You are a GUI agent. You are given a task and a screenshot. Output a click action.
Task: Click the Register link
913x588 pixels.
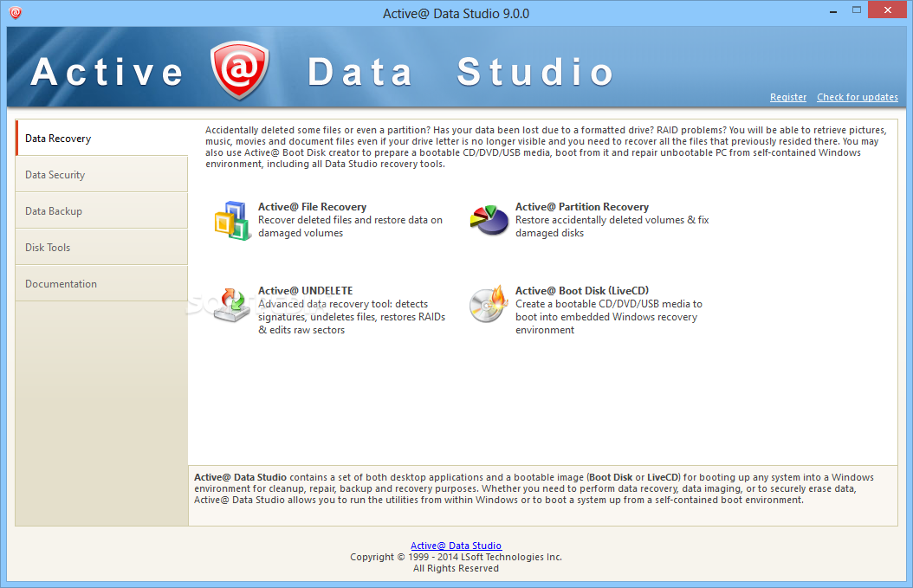point(787,98)
